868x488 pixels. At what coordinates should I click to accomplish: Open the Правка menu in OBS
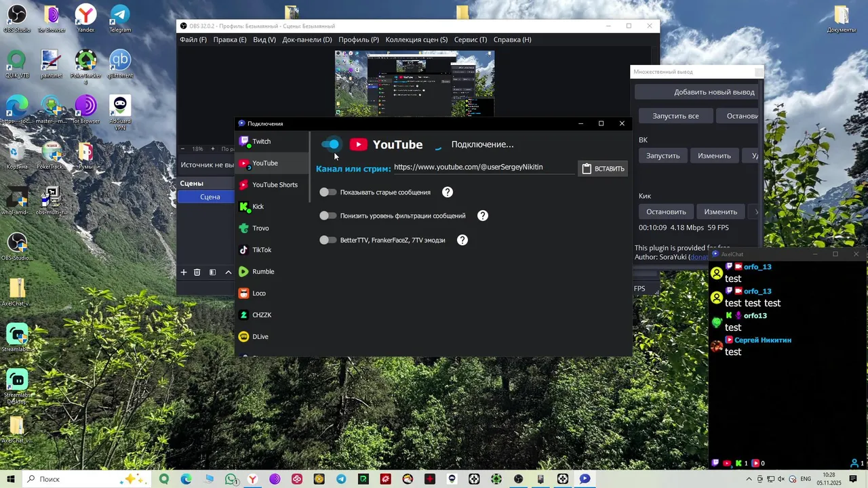230,40
